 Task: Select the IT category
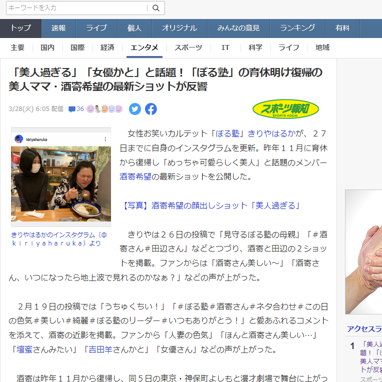coord(225,48)
